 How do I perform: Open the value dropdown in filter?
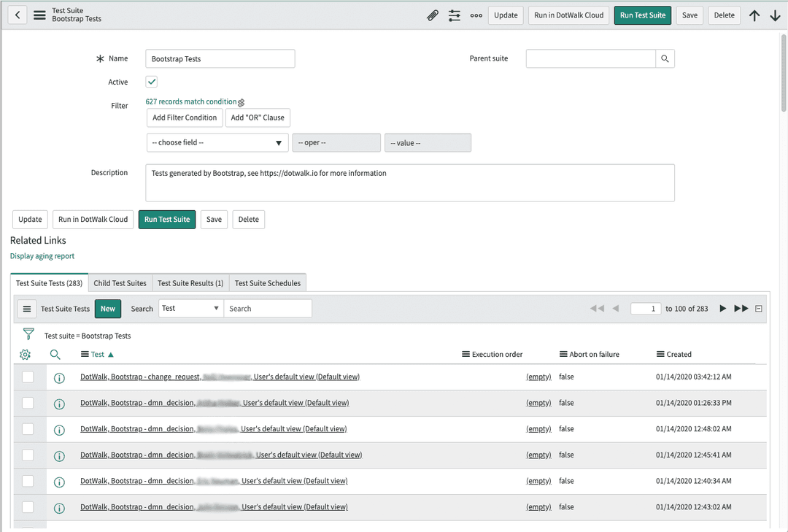click(428, 143)
